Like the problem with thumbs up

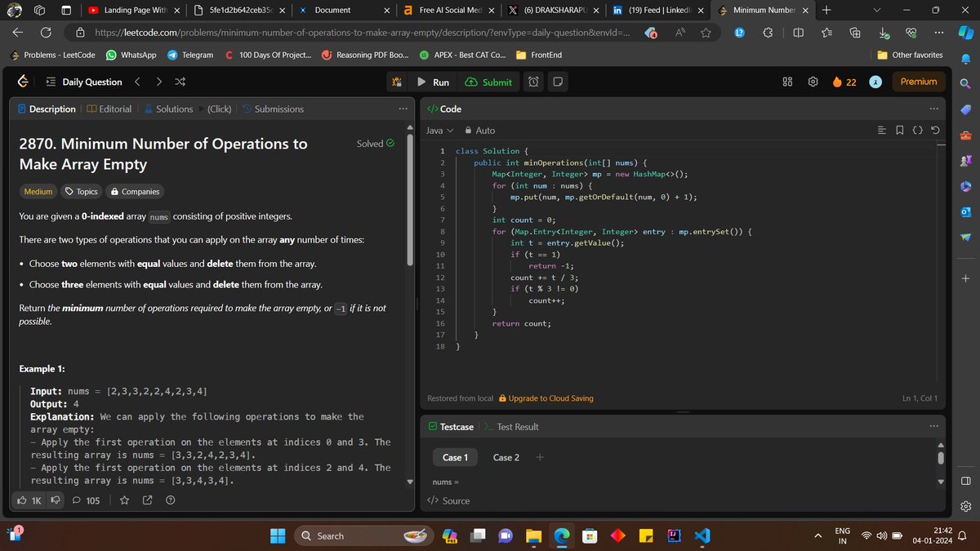pos(29,500)
